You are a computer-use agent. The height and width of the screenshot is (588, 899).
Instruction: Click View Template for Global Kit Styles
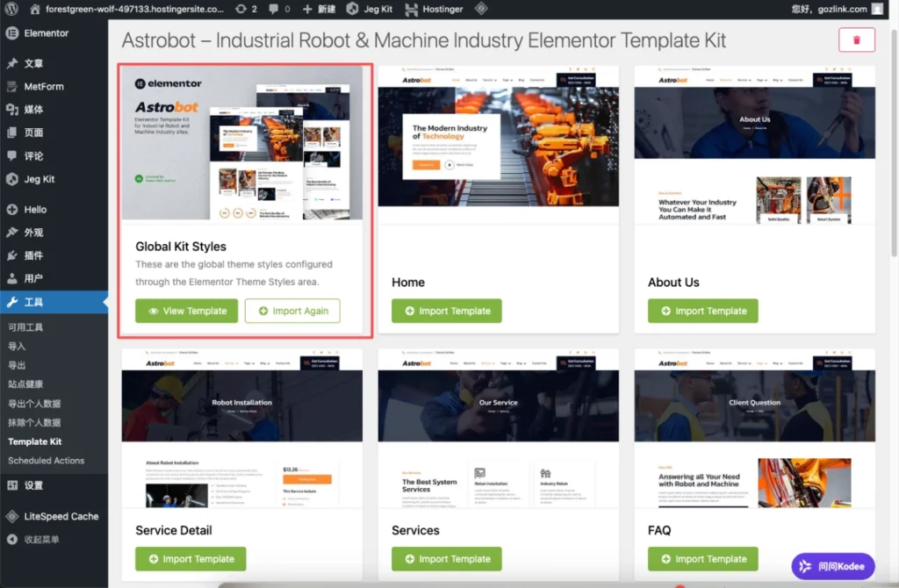[186, 312]
